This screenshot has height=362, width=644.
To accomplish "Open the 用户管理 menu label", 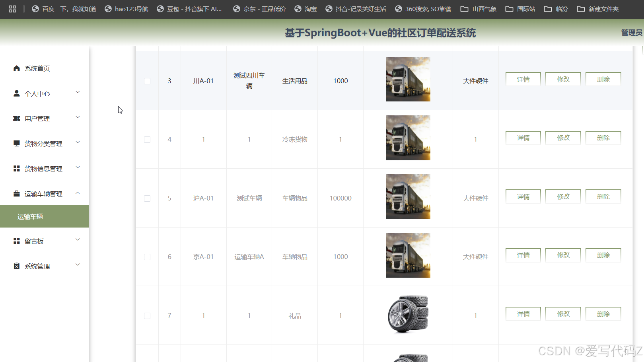I will click(37, 119).
